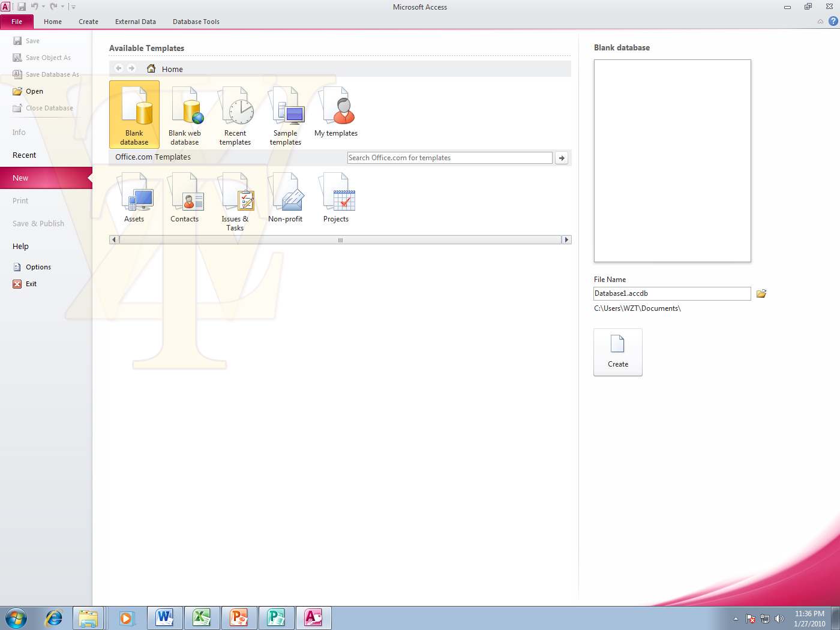Click the clock showing 11:36 PM
Image resolution: width=840 pixels, height=630 pixels.
click(809, 614)
